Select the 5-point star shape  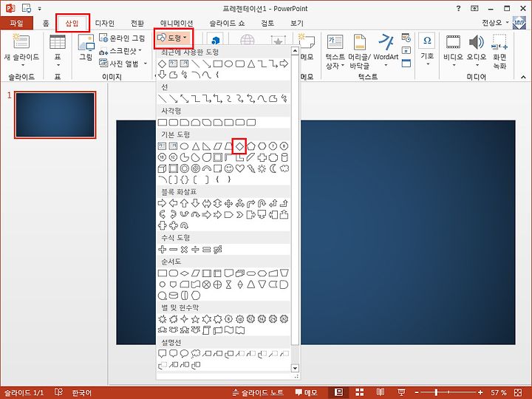pyautogui.click(x=195, y=319)
